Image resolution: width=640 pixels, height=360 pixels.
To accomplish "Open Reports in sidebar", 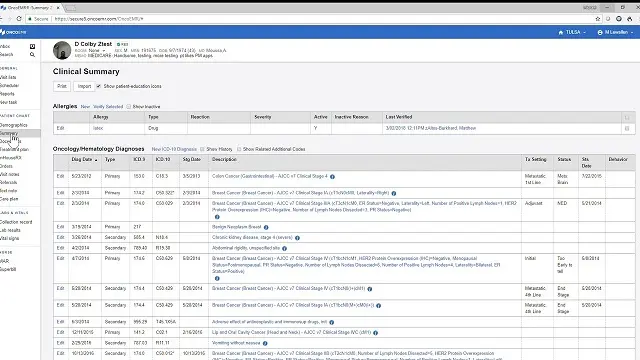I will click(7, 94).
